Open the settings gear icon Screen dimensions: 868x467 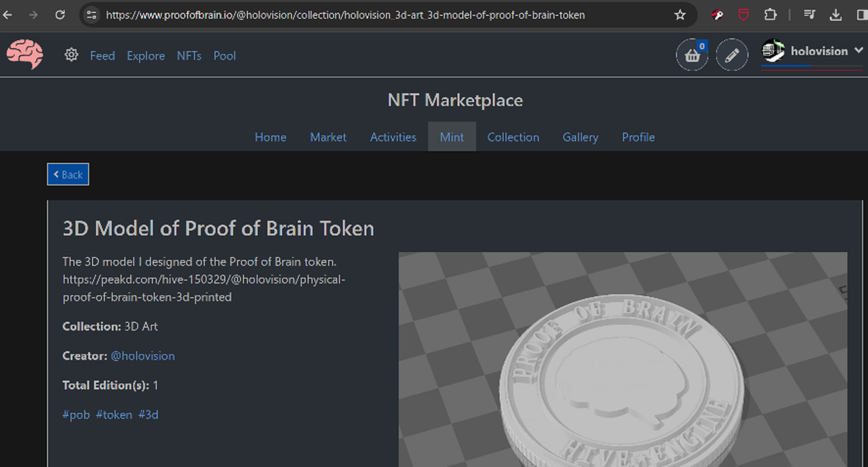click(71, 55)
